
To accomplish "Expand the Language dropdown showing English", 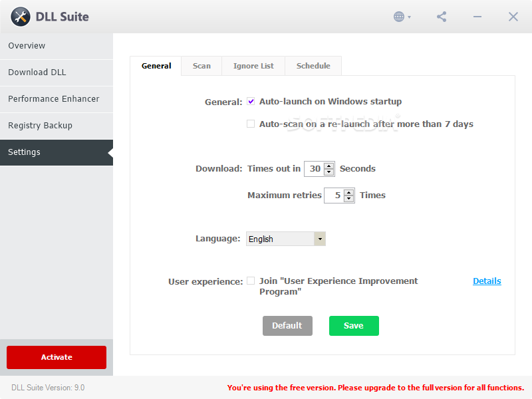I will (x=286, y=239).
